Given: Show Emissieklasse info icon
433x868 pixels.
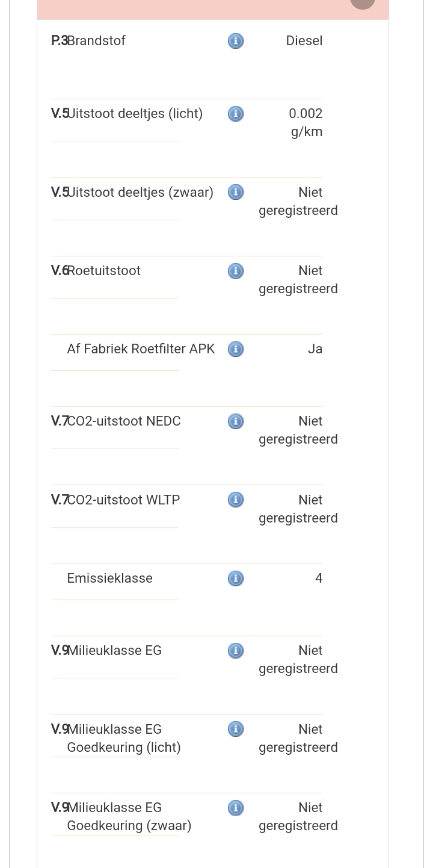Looking at the screenshot, I should pos(236,578).
